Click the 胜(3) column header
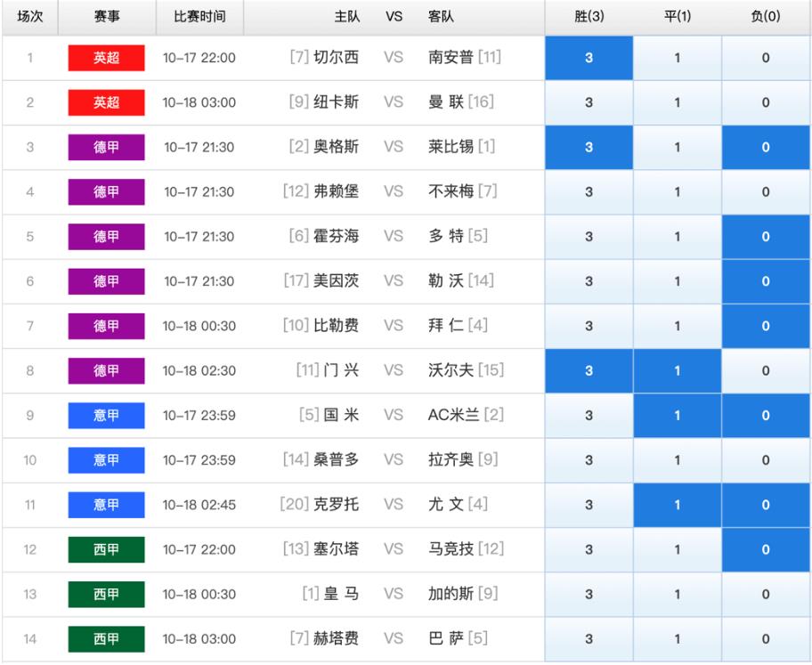The width and height of the screenshot is (812, 665). point(589,17)
